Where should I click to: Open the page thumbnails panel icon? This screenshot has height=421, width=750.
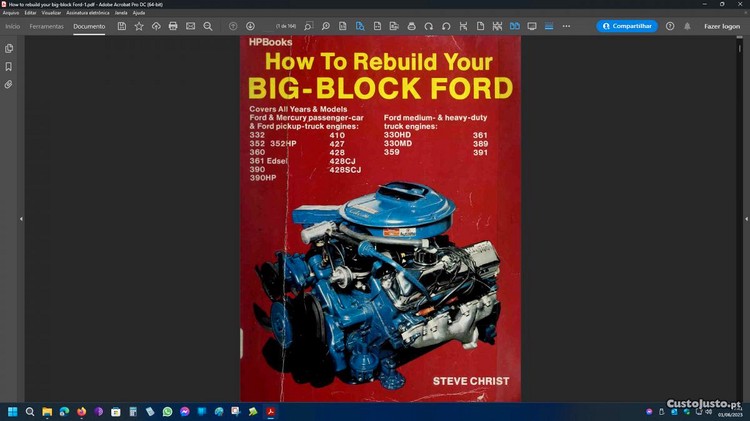coord(9,48)
